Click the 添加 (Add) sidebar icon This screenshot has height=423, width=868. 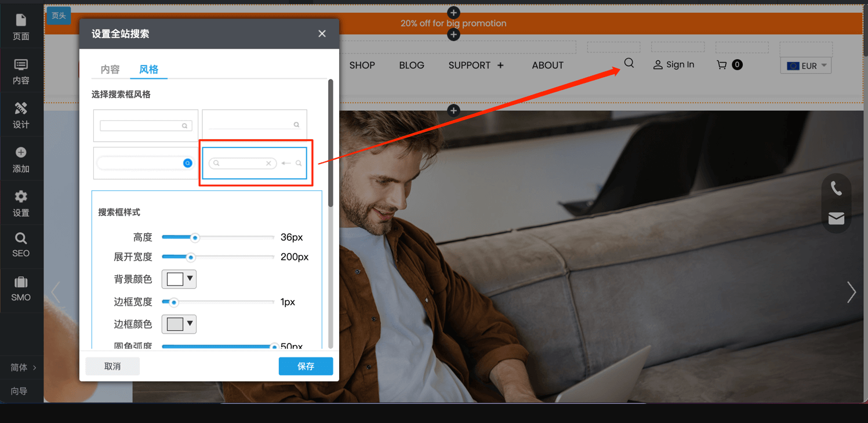point(21,159)
